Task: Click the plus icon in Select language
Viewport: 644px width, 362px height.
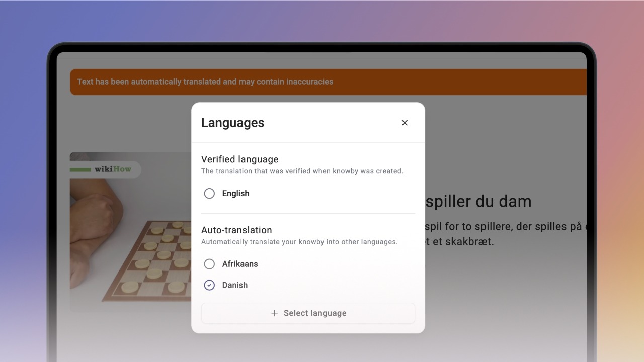Action: pos(274,313)
